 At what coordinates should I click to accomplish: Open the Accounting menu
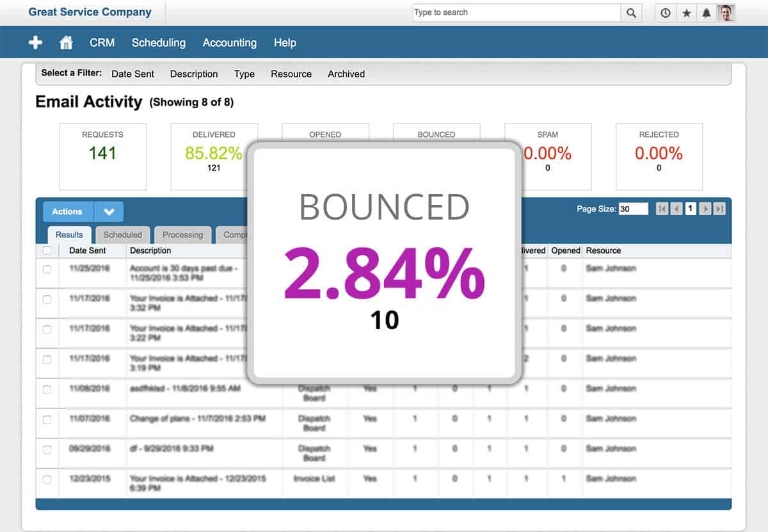230,43
